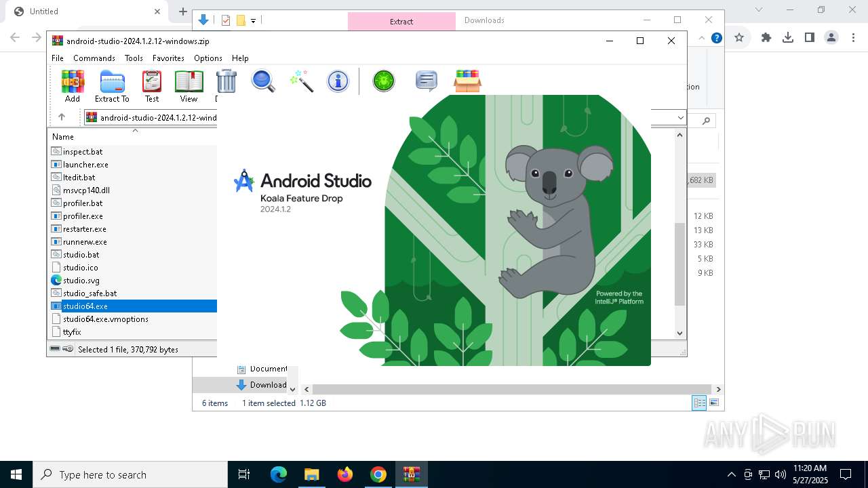
Task: Open the Chrome profile avatar
Action: (831, 38)
